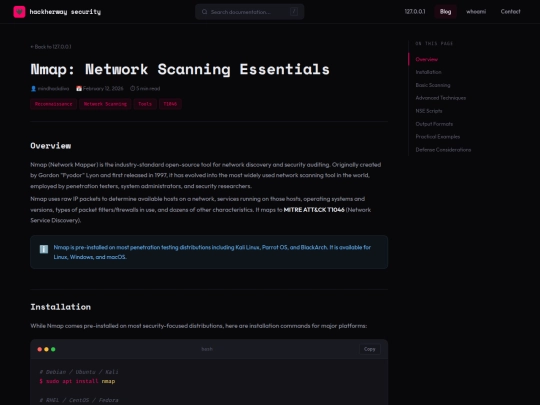The height and width of the screenshot is (405, 540).
Task: Select the Tools tag
Action: pos(145,104)
